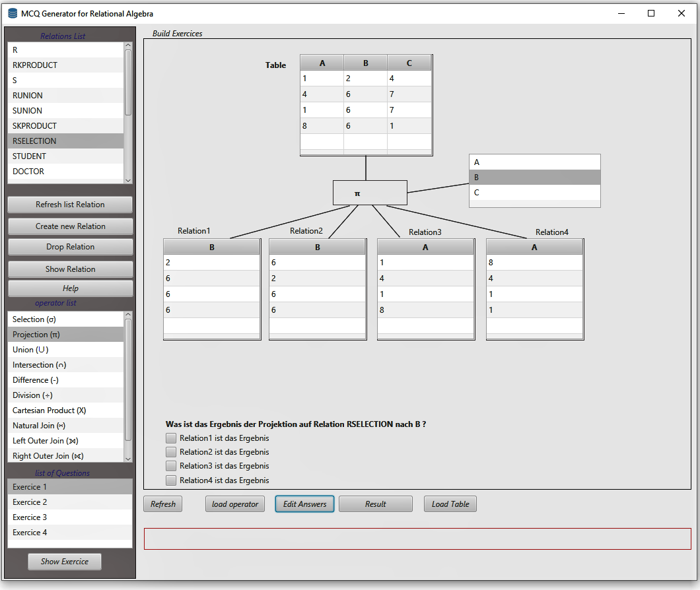This screenshot has width=700, height=590.
Task: Click the Edit Answers button
Action: click(304, 504)
